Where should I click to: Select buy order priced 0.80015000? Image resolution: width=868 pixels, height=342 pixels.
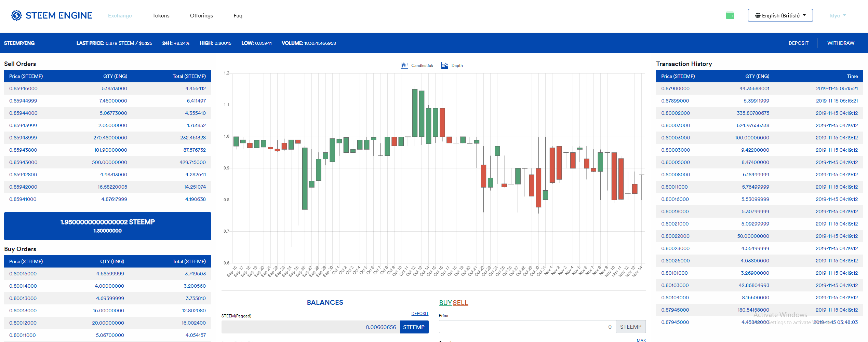(x=23, y=274)
